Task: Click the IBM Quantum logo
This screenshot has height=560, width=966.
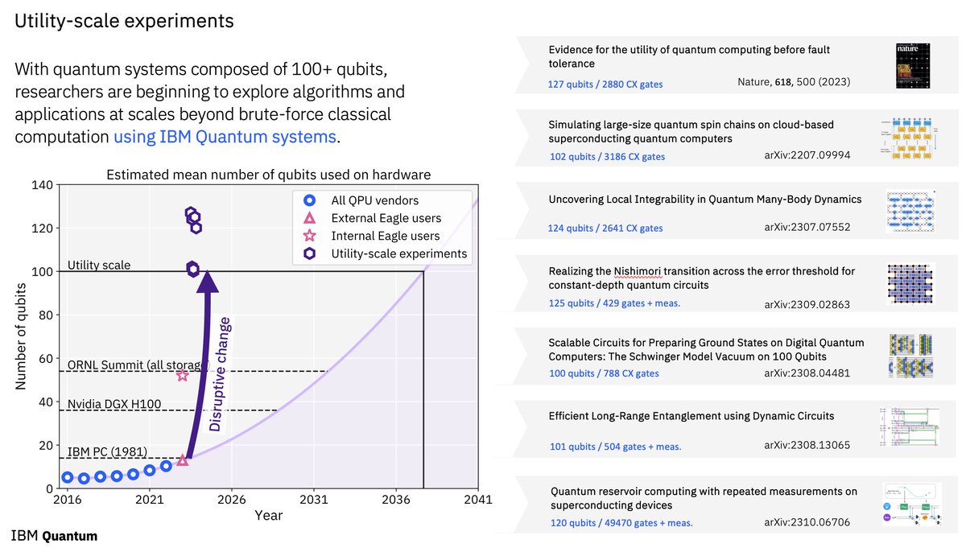Action: coord(54,536)
